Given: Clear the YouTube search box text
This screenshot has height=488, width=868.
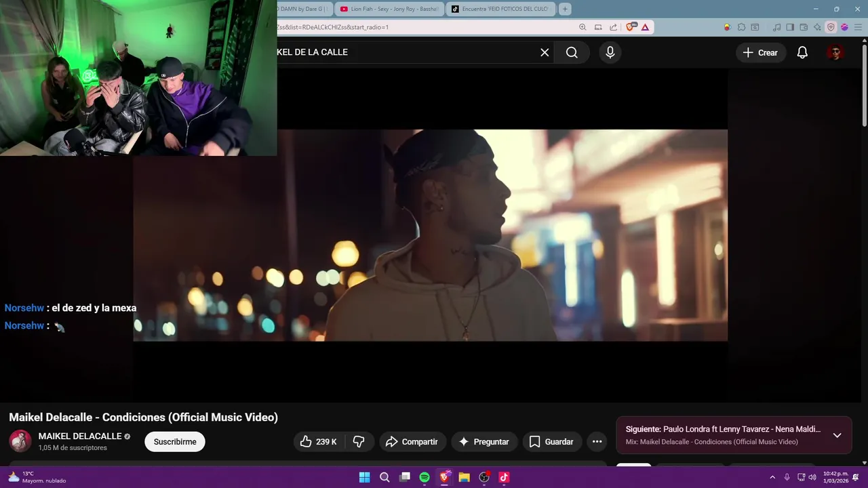Looking at the screenshot, I should (545, 52).
